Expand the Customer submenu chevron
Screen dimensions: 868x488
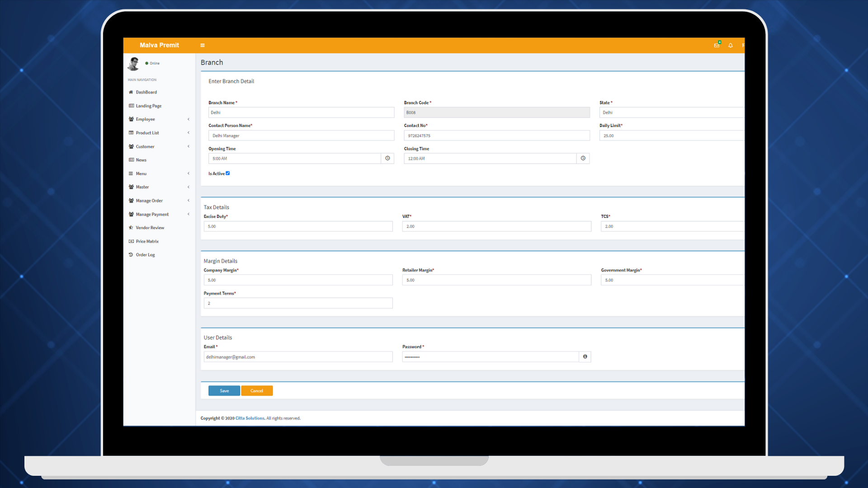[189, 146]
